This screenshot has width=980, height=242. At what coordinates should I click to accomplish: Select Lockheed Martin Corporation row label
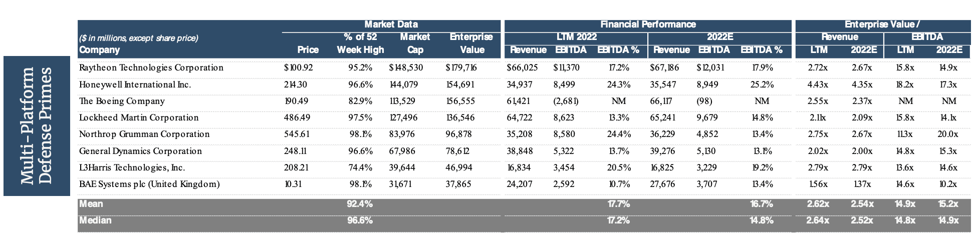pos(139,117)
